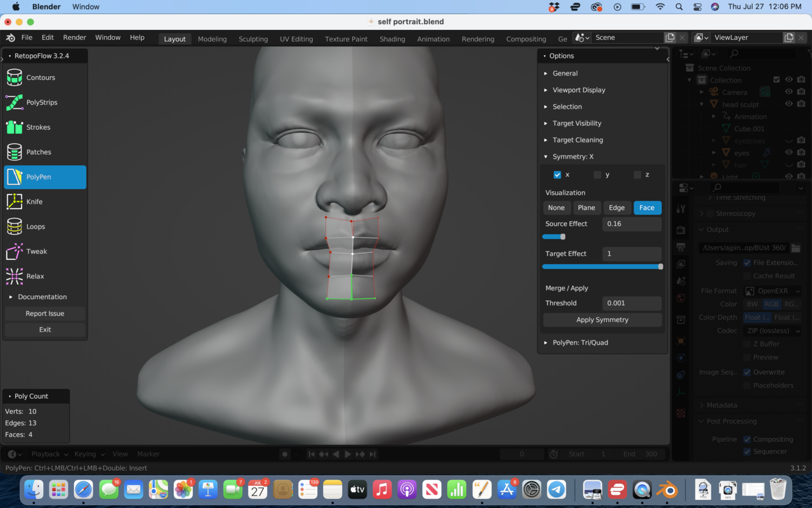The width and height of the screenshot is (812, 508).
Task: Switch to the Tweak tool icon
Action: [15, 251]
